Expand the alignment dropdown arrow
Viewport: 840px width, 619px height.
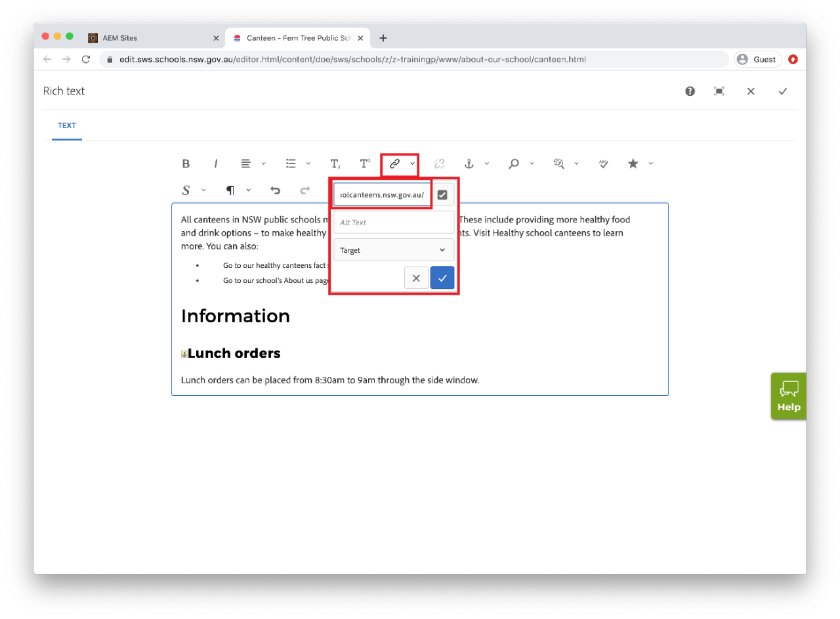coord(264,163)
